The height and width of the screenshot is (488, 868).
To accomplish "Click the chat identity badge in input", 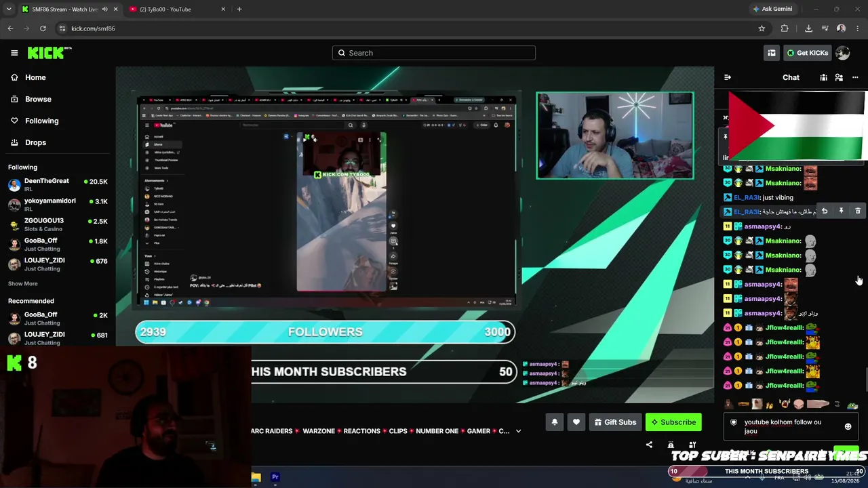I will [x=733, y=422].
